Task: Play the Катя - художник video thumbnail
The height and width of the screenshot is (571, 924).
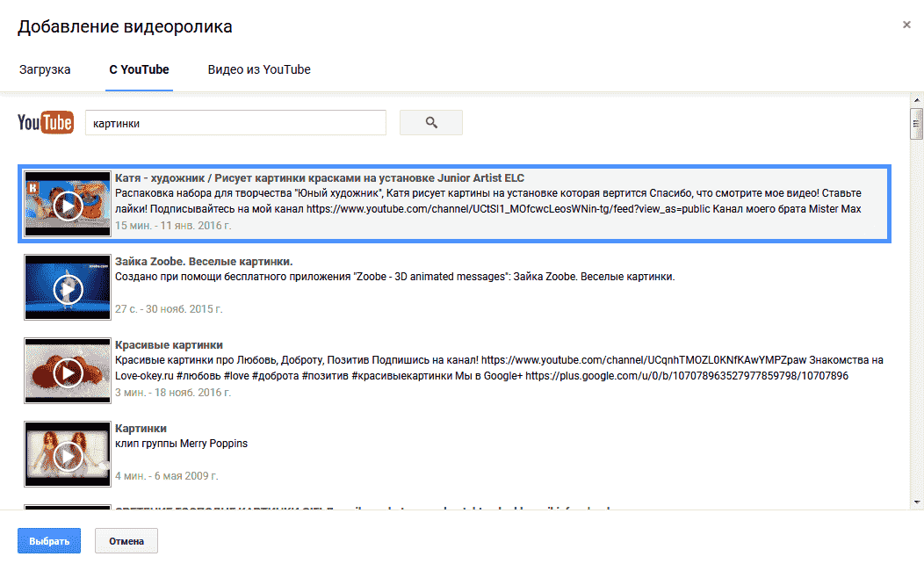Action: pos(68,204)
